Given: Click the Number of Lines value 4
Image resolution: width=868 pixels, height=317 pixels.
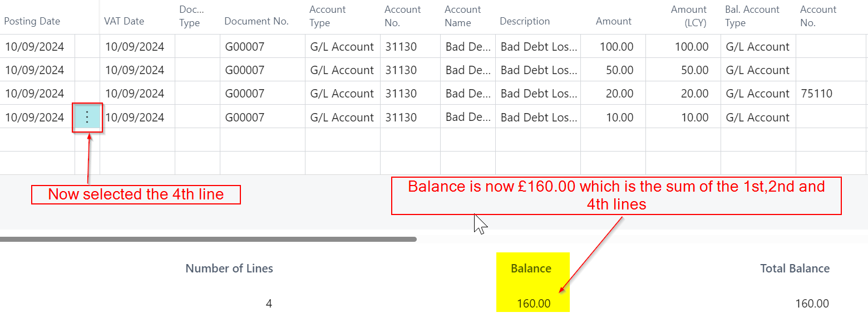Looking at the screenshot, I should click(269, 304).
